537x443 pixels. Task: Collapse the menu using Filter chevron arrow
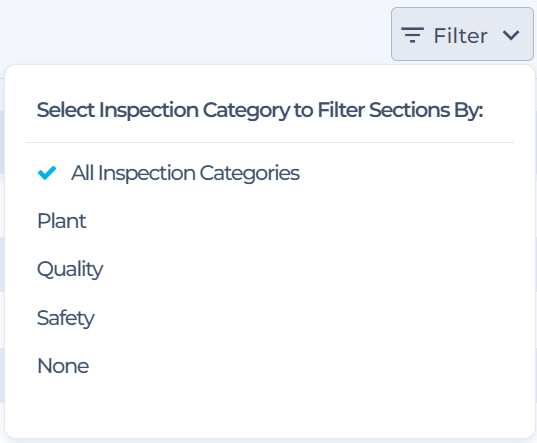[x=511, y=35]
